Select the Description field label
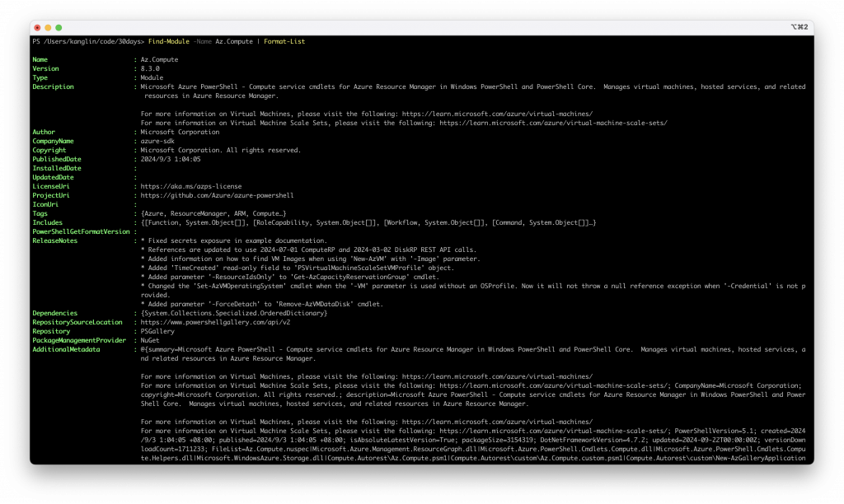The image size is (844, 504). (53, 86)
